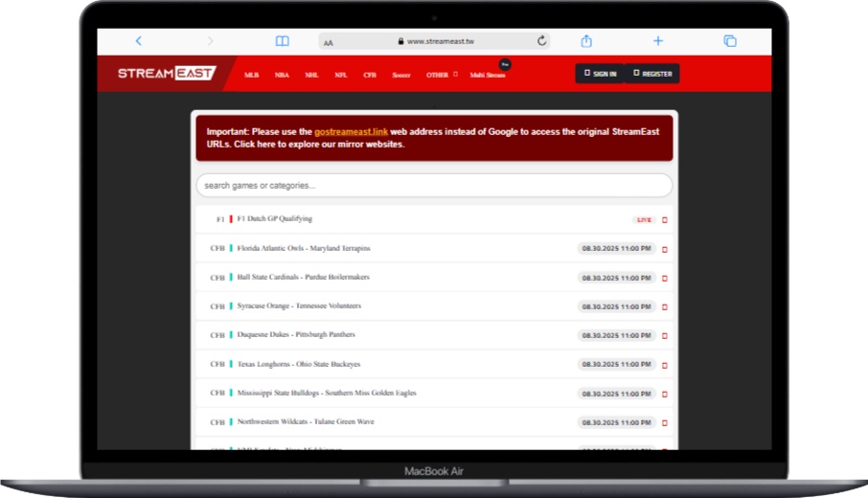868x498 pixels.
Task: Open the CFB menu item
Action: tap(370, 75)
